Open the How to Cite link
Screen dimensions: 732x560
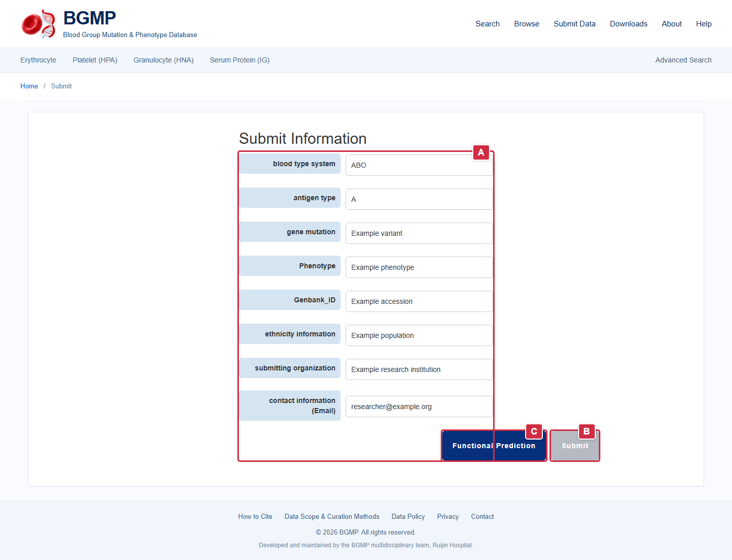click(x=255, y=517)
